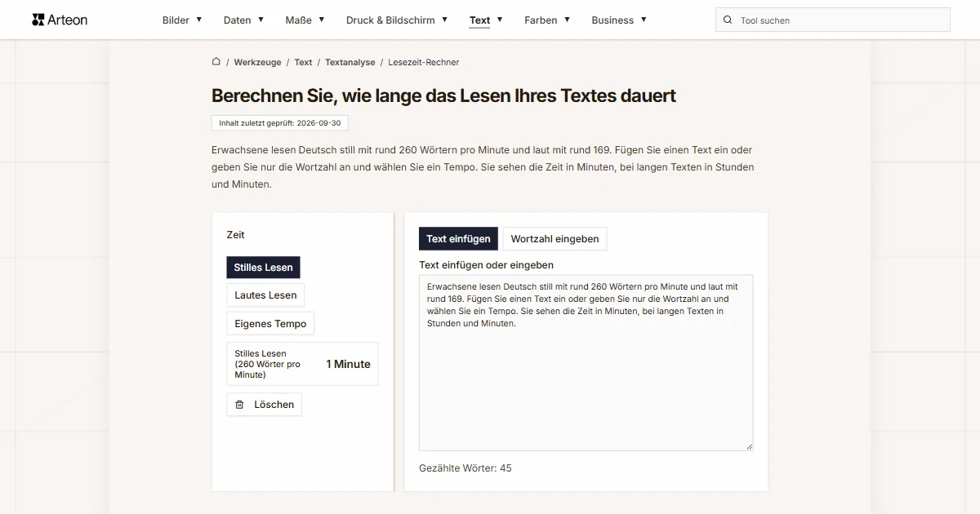The height and width of the screenshot is (514, 980).
Task: Click Gezählte Wörter: 45 text
Action: pyautogui.click(x=465, y=468)
